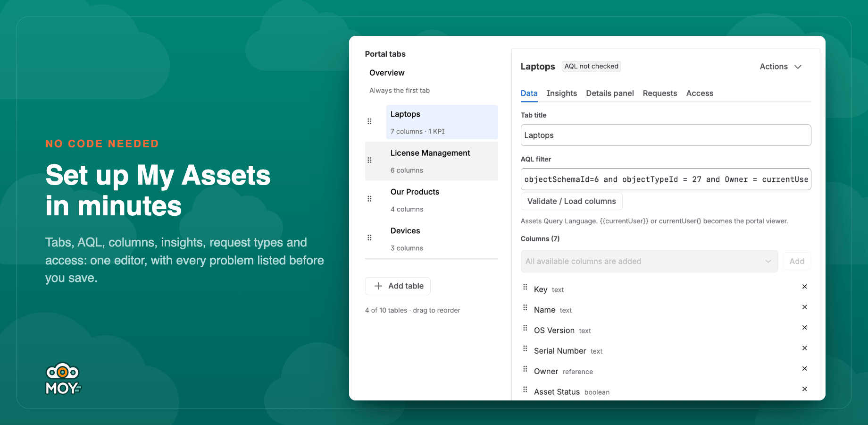Go to the Access tab
Screen dimensions: 868x425
(700, 93)
